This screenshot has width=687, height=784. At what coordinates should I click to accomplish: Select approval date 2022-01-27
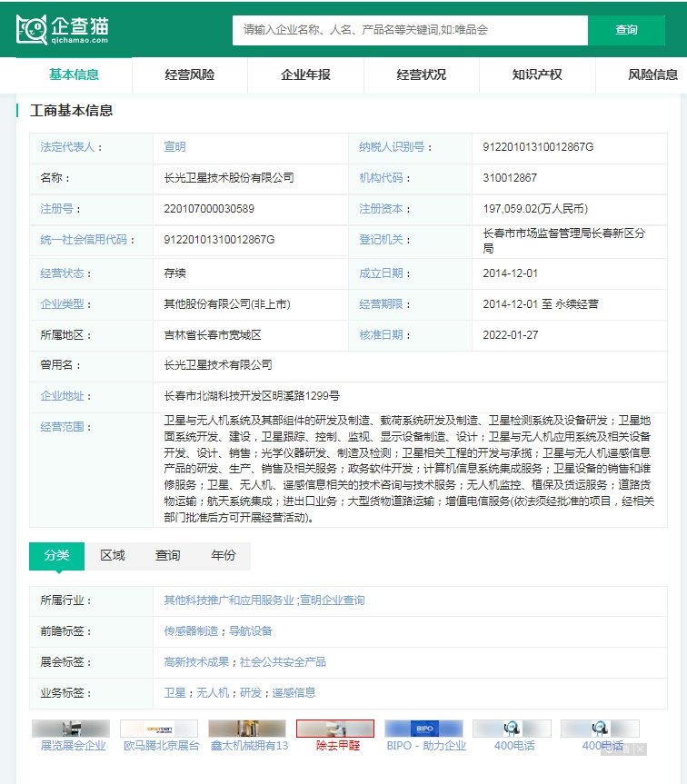[x=511, y=335]
